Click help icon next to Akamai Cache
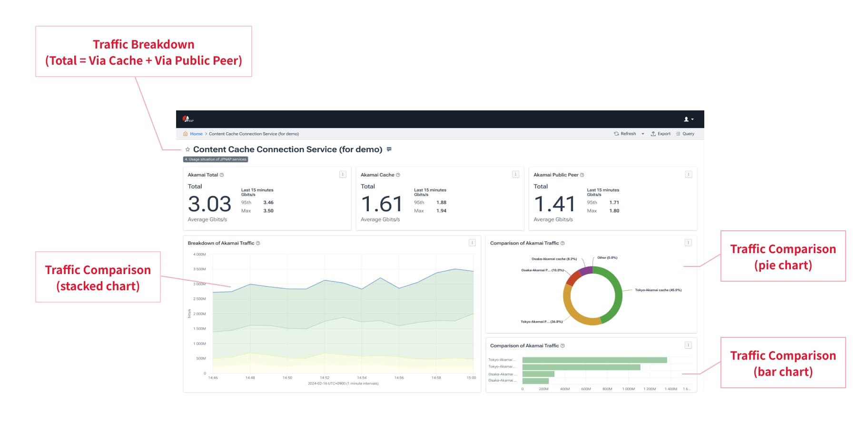This screenshot has width=868, height=433. pos(398,175)
